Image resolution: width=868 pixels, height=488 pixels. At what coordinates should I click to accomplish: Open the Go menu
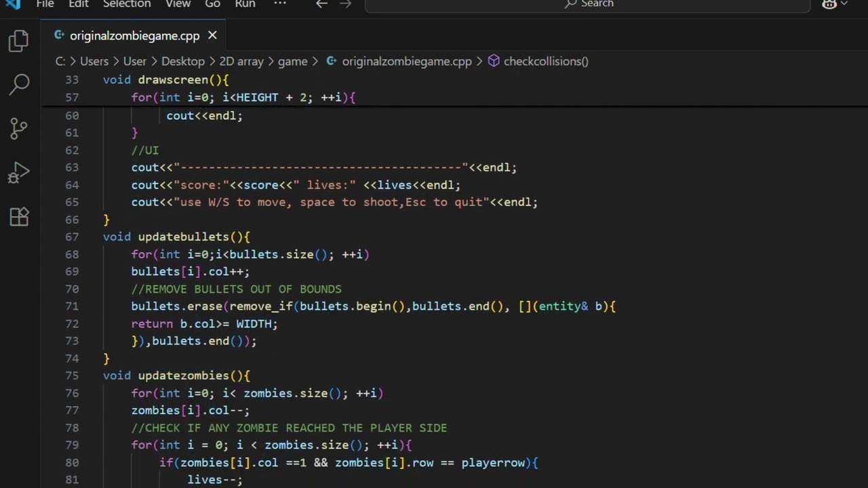point(213,4)
